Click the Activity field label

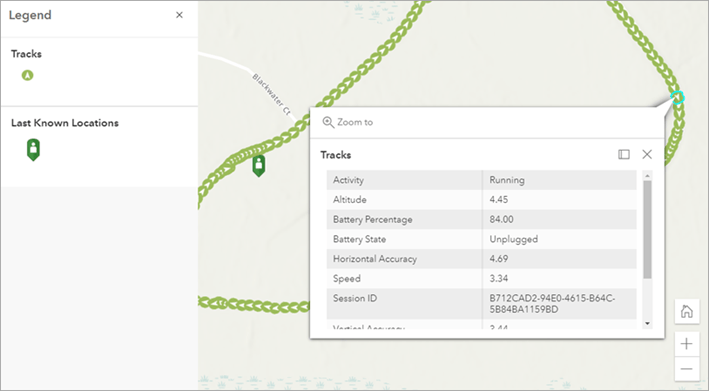(x=348, y=180)
